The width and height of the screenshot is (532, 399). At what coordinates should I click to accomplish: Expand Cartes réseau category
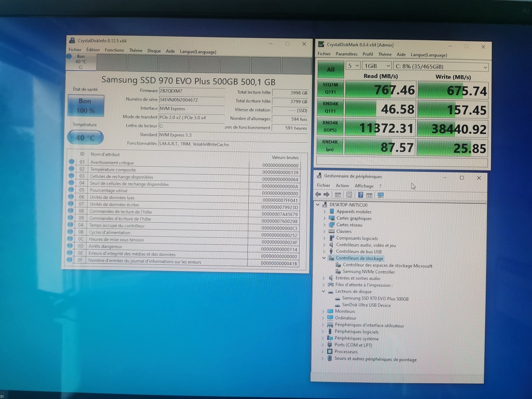click(324, 225)
